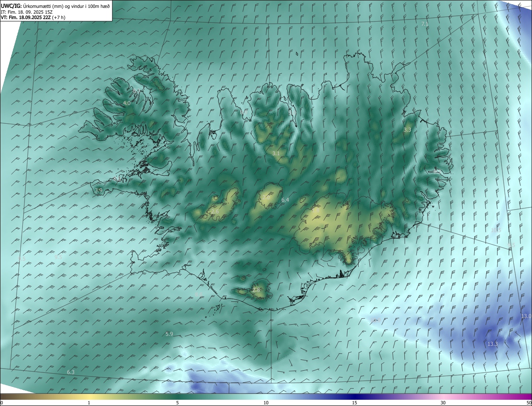Select the "IT: Fim. 18. 09. 2025 15Z" line

pos(27,12)
